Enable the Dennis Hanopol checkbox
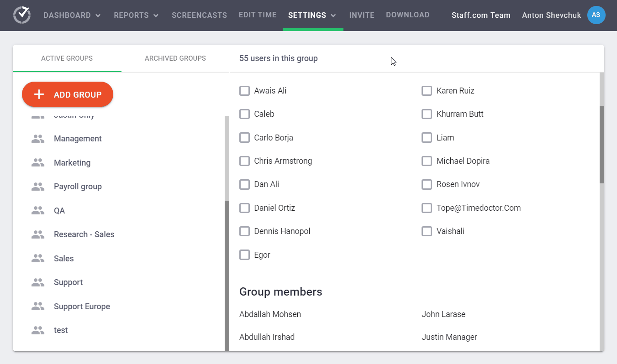 245,231
